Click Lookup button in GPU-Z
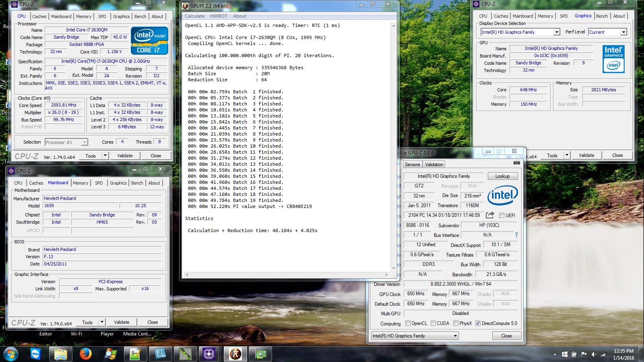 502,176
